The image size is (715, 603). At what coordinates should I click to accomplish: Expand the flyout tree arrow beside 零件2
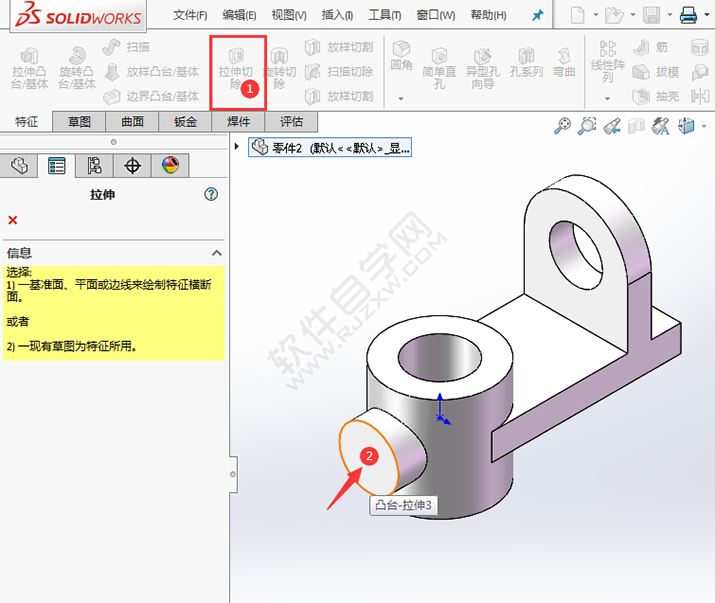(x=237, y=146)
